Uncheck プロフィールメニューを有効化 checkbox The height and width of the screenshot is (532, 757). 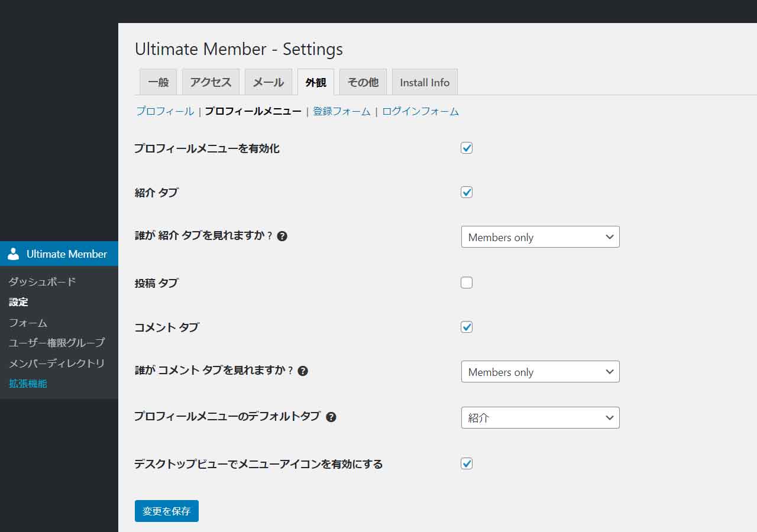[x=467, y=148]
